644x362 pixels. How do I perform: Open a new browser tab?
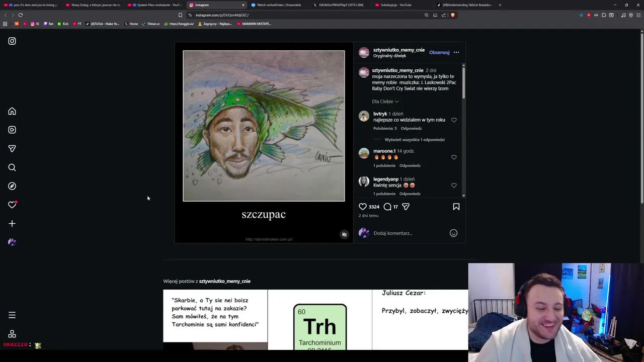click(500, 5)
